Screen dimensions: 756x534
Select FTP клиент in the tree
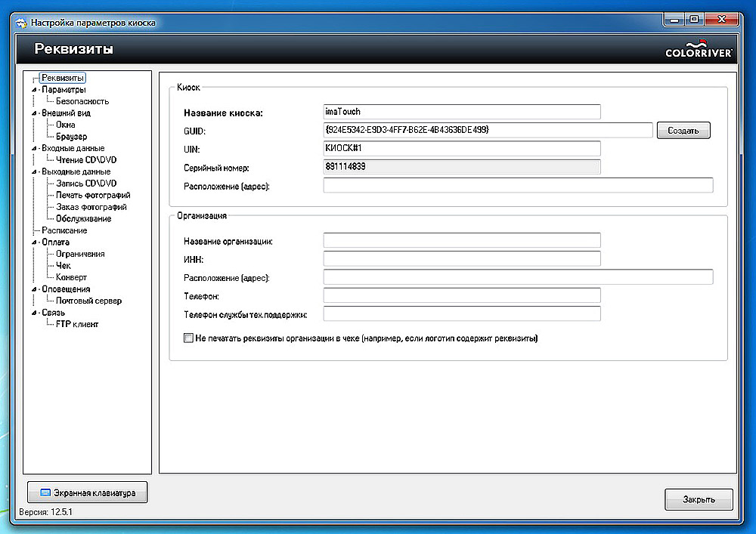pos(77,325)
